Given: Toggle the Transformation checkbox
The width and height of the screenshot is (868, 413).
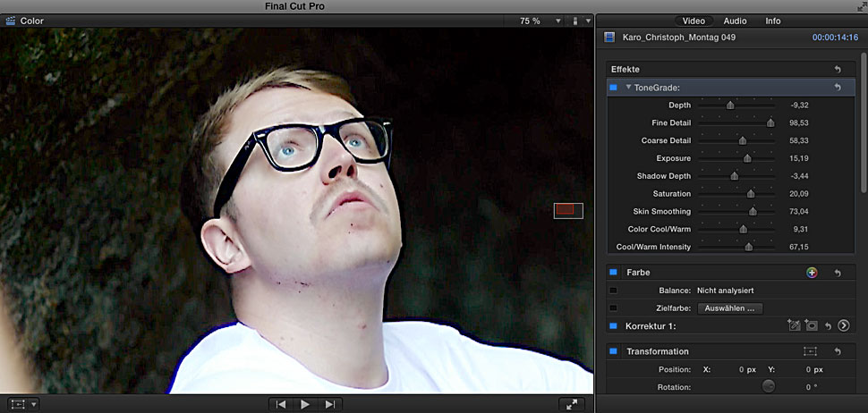Looking at the screenshot, I should (613, 351).
